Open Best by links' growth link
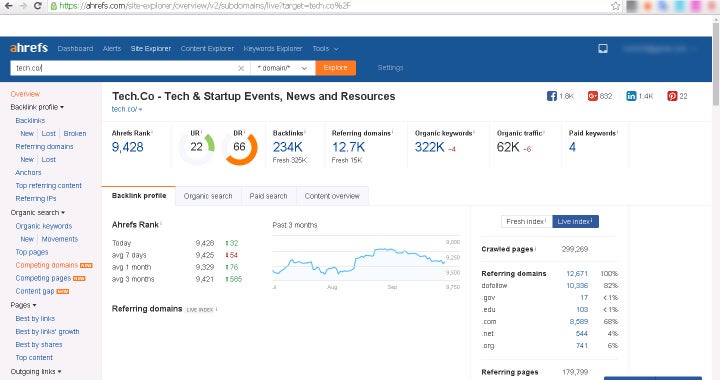Screen dimensions: 720x380 pos(47,331)
